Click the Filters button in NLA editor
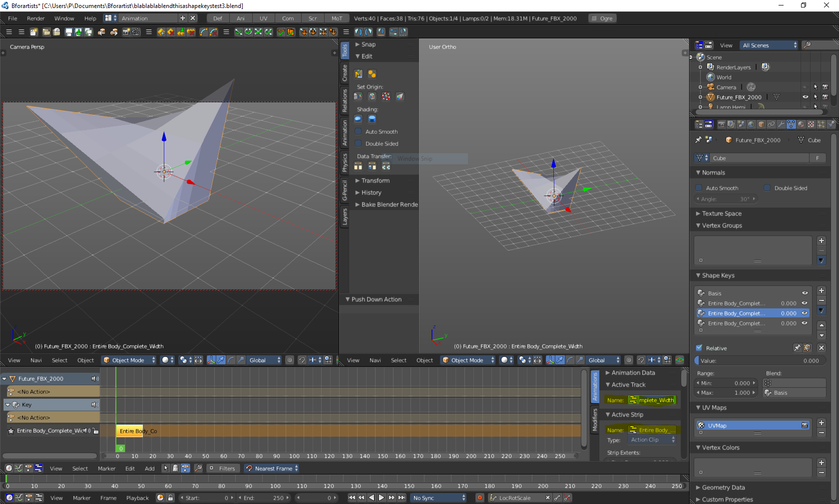839x504 pixels. point(223,469)
